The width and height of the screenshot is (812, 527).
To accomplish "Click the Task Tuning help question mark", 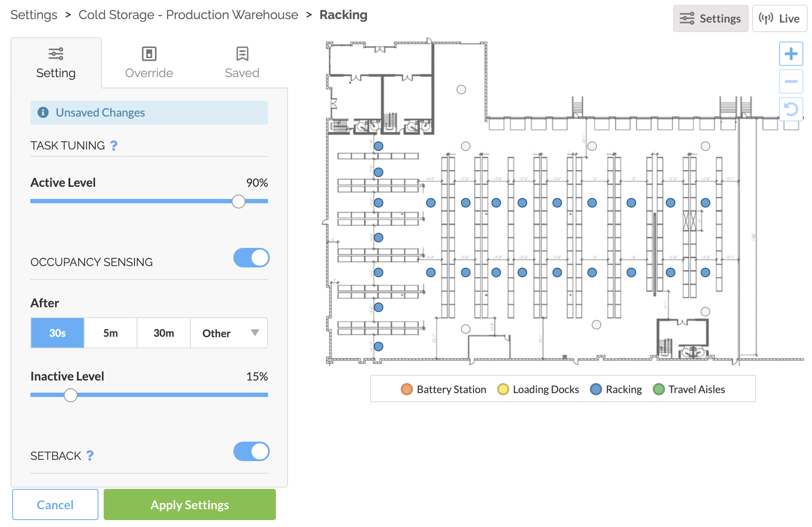I will tap(114, 146).
